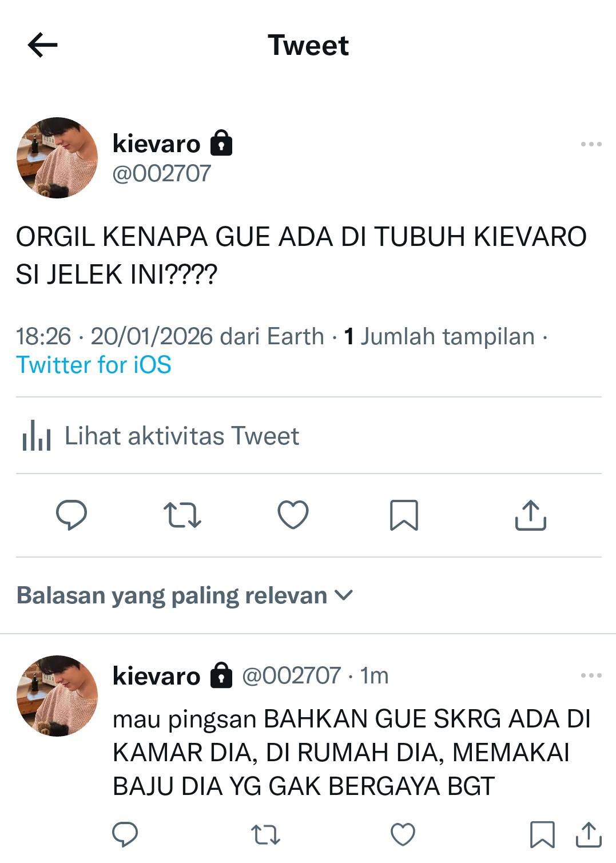Bookmark the reply tweet

coord(542,834)
